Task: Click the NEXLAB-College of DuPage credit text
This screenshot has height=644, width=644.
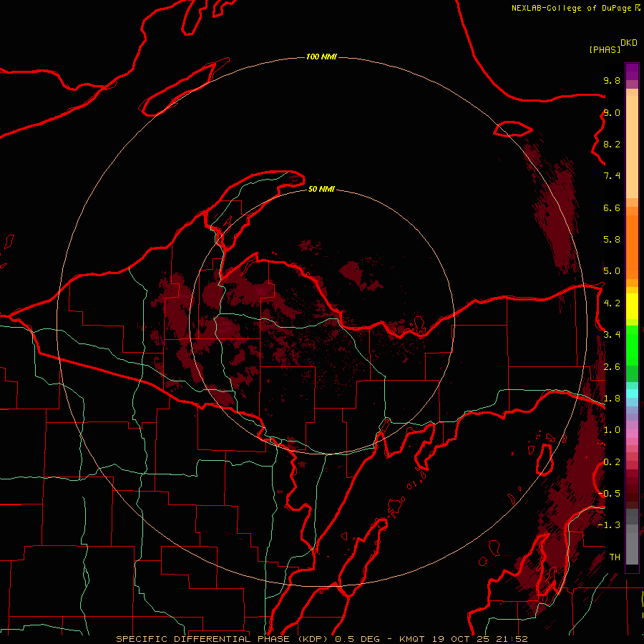Action: (575, 8)
